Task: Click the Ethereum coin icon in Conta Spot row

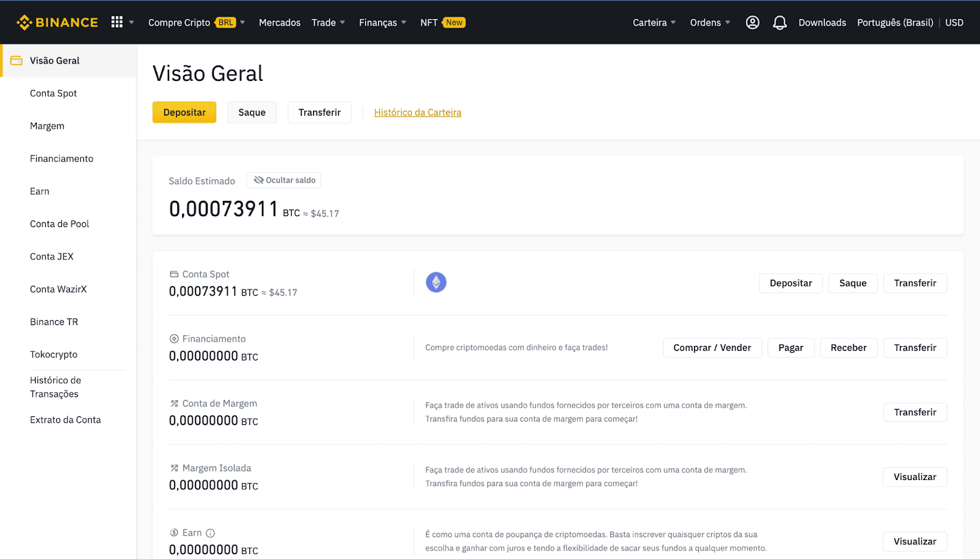Action: (x=436, y=282)
